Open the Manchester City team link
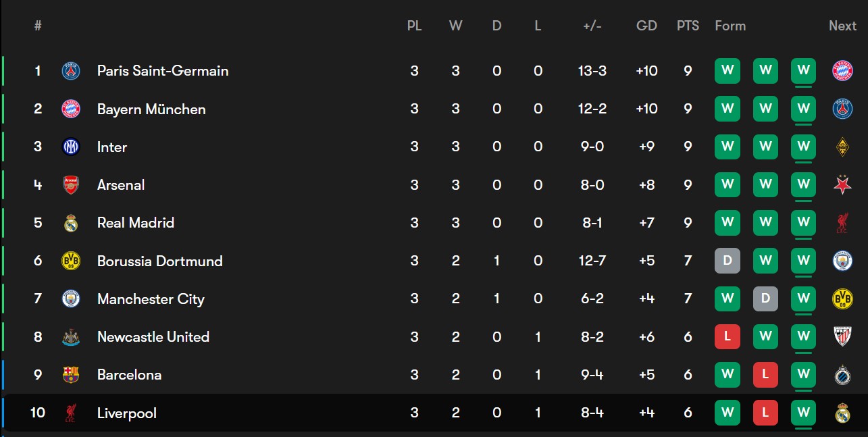 pyautogui.click(x=151, y=299)
